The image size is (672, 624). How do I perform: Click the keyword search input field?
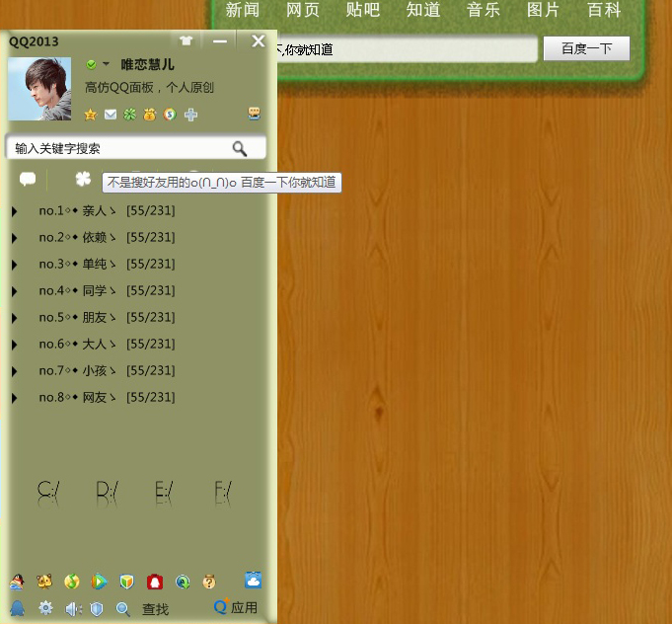136,148
